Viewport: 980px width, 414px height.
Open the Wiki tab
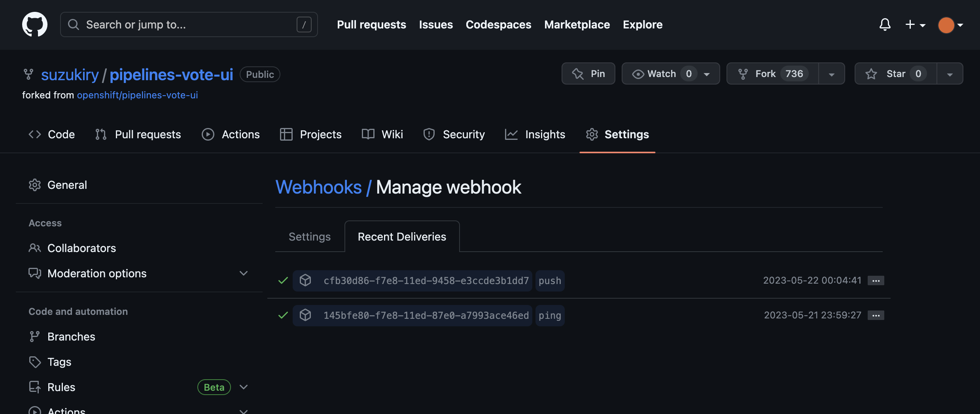tap(382, 134)
